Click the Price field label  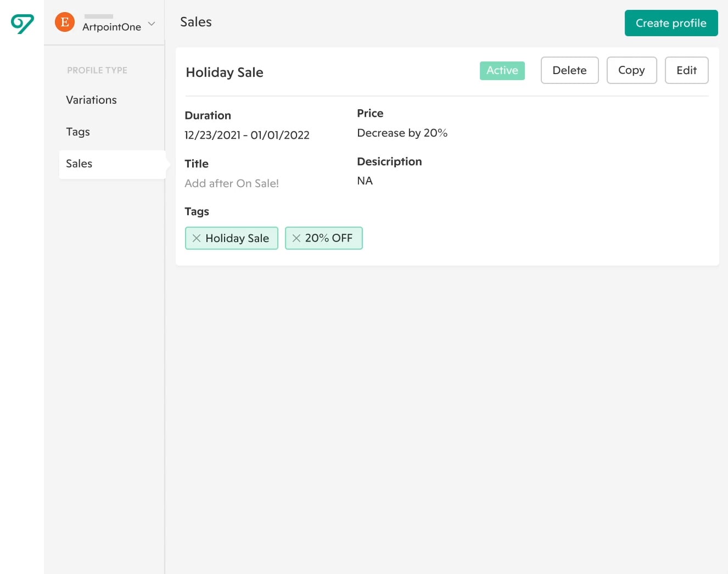pyautogui.click(x=370, y=113)
